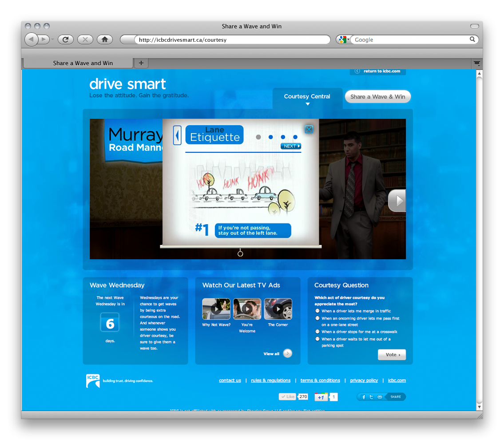Click the 'View all' link
This screenshot has height=440, width=504.
271,354
